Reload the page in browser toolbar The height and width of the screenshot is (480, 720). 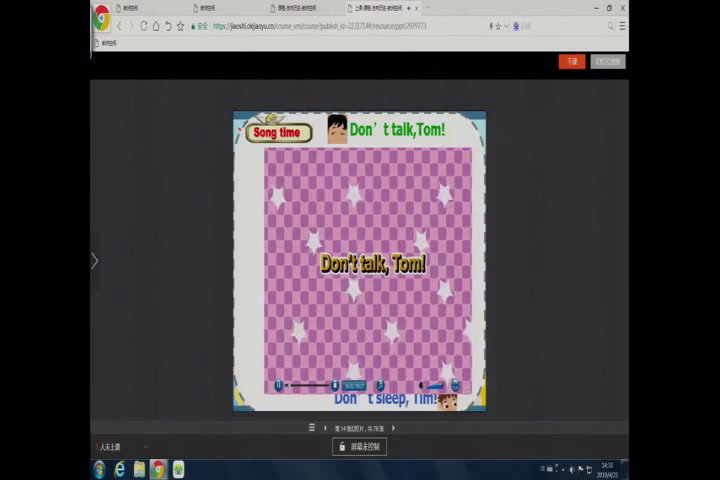[143, 26]
